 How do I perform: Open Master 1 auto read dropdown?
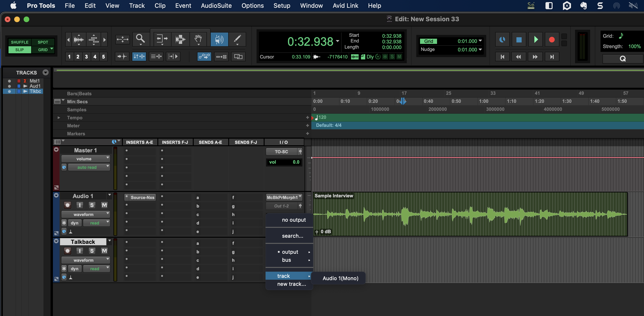tap(89, 167)
